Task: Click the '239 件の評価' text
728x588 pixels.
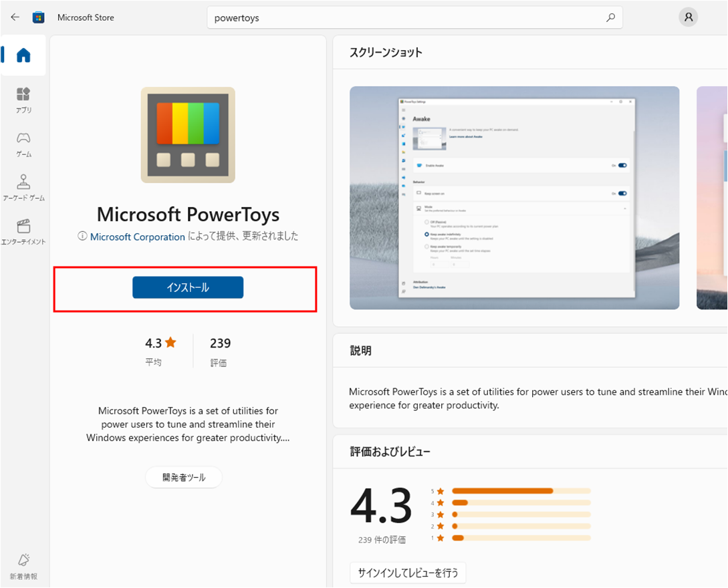Action: point(382,540)
